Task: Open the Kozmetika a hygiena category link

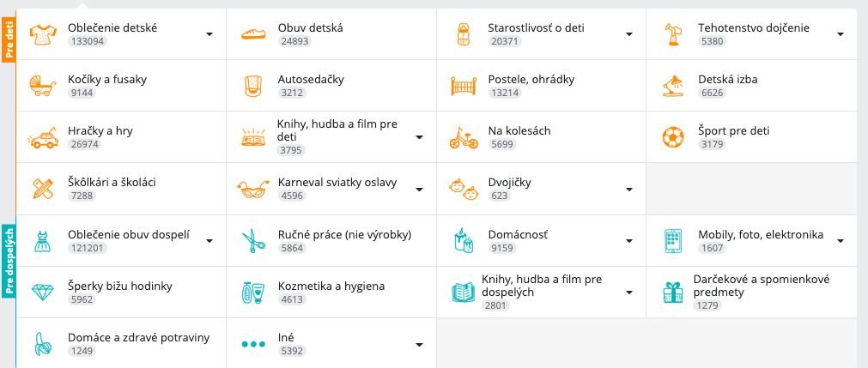Action: (x=331, y=287)
